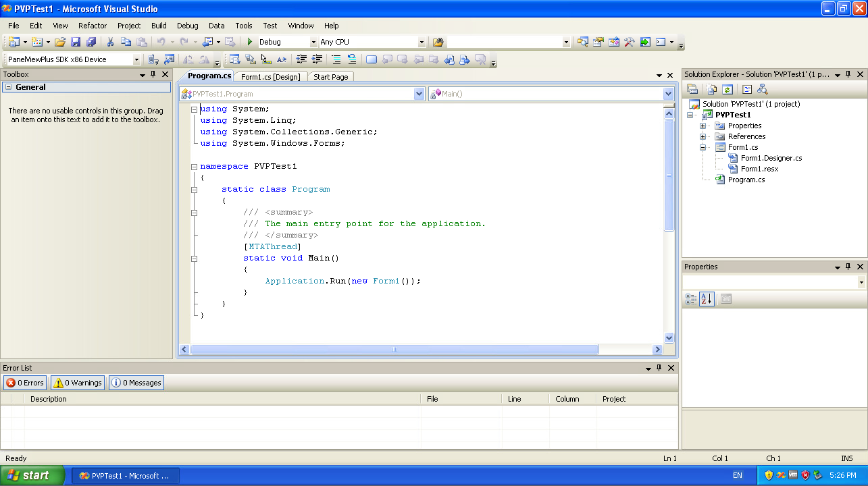Collapse the Form1.cs node in Solution Explorer
This screenshot has width=868, height=486.
[703, 147]
